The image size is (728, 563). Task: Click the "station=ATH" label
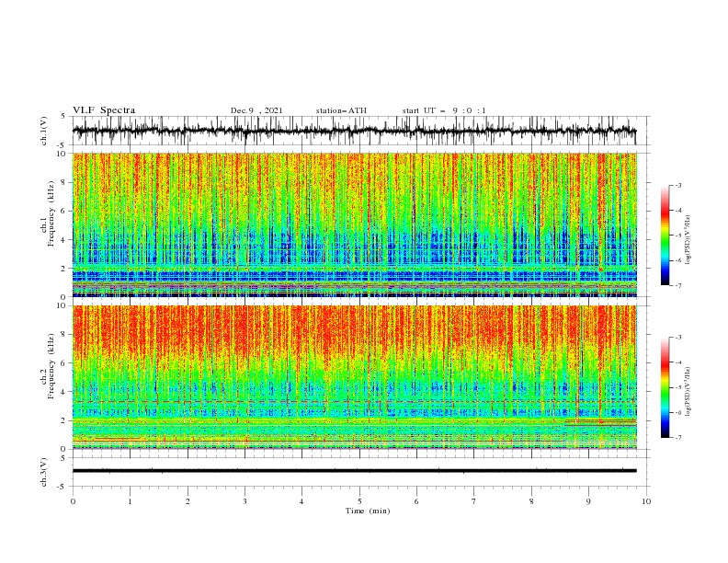pyautogui.click(x=341, y=110)
